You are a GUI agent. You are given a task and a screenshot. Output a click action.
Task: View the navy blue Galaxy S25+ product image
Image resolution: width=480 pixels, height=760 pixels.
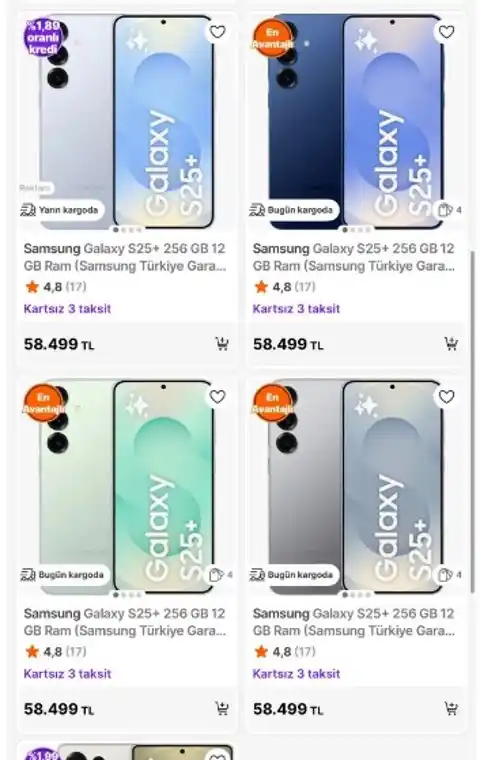coord(356,121)
